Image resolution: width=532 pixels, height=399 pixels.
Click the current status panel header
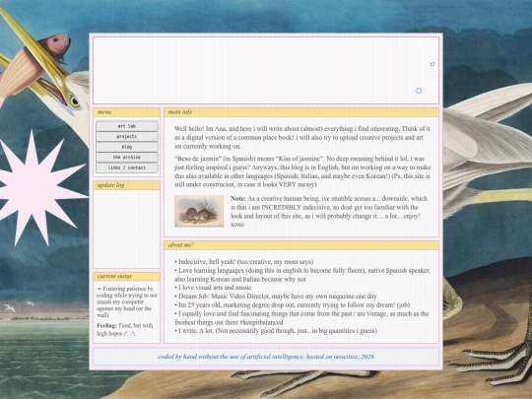(x=126, y=277)
